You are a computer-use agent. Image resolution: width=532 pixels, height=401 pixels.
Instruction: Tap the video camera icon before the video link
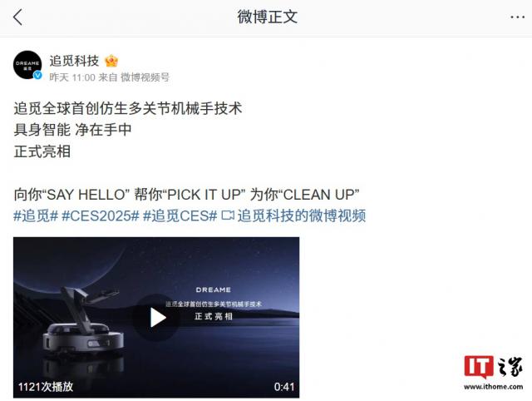click(x=227, y=215)
